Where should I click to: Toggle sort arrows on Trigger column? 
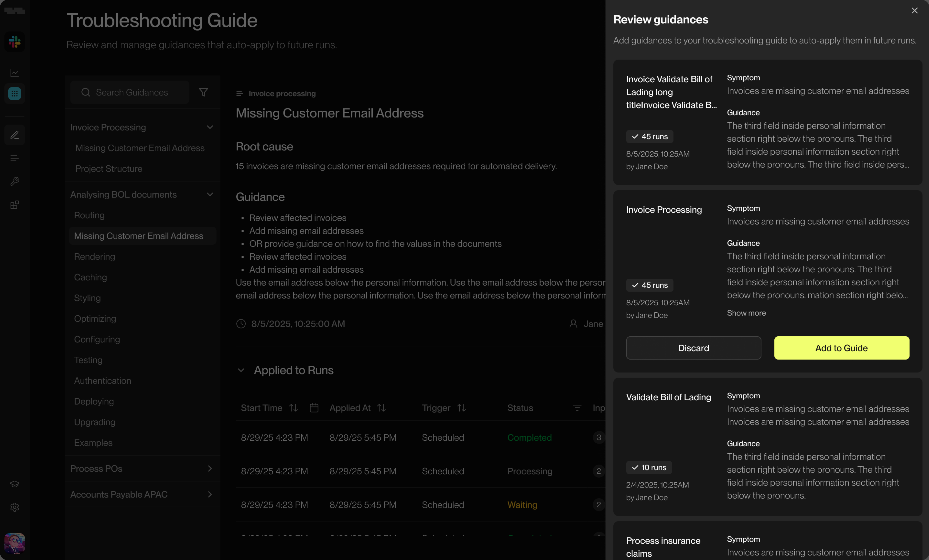tap(461, 408)
